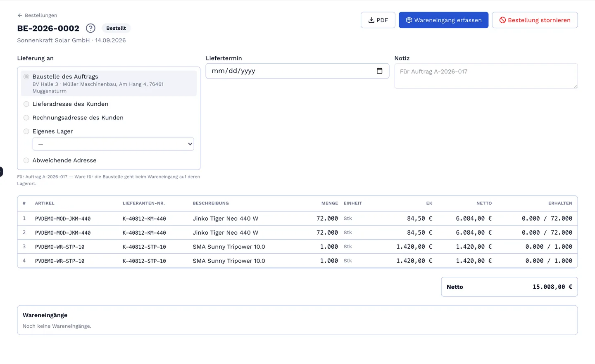The width and height of the screenshot is (595, 364).
Task: Select Rechnungsadresse des Kunden radio option
Action: coord(26,118)
